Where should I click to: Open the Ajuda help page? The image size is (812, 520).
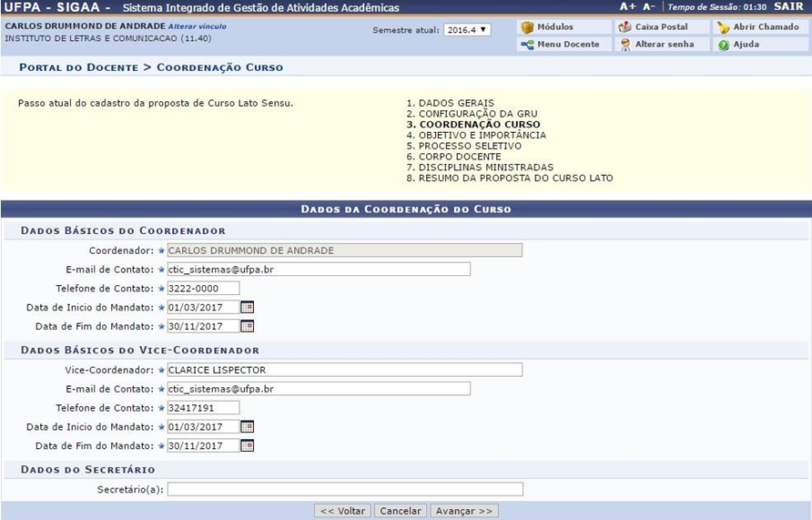point(745,44)
